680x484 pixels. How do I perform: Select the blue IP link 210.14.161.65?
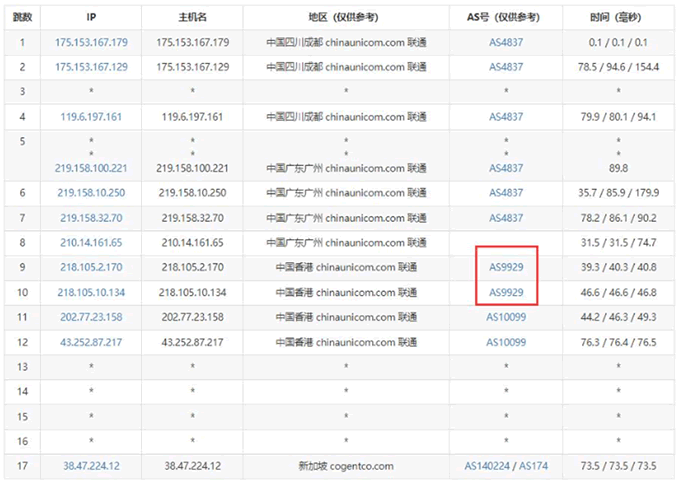[x=92, y=242]
